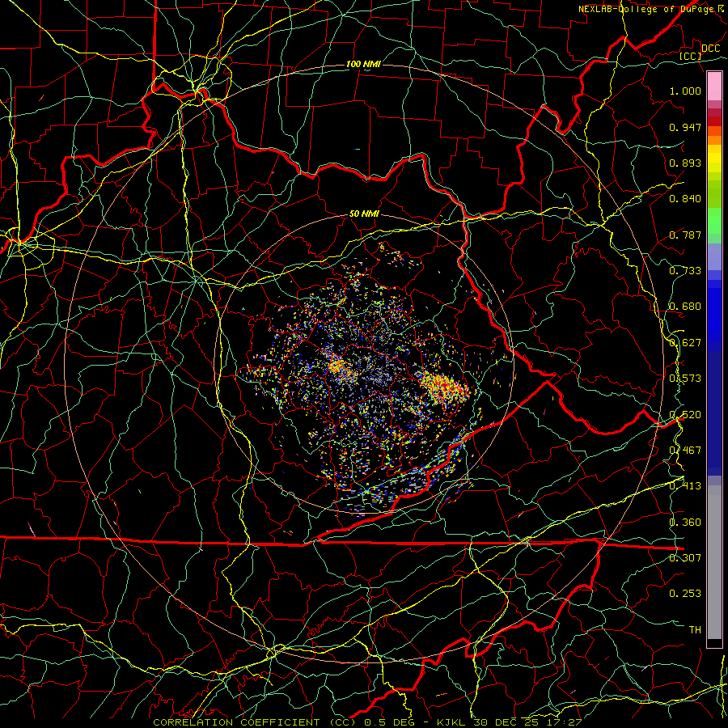Viewport: 728px width, 728px height.
Task: Click the DCC label above the color bar
Action: [x=710, y=49]
